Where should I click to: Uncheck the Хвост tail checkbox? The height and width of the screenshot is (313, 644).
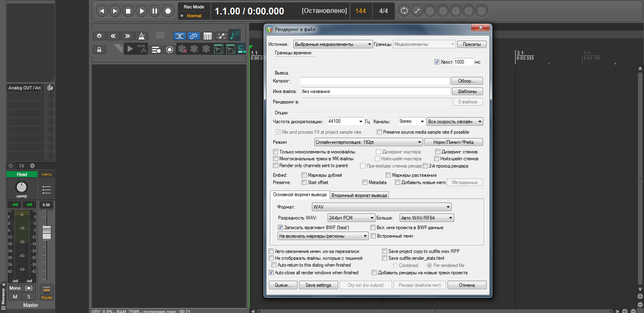(437, 62)
